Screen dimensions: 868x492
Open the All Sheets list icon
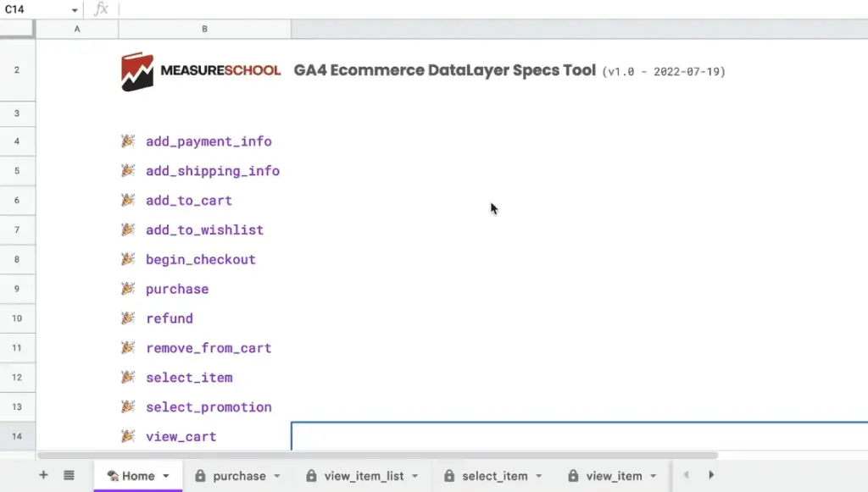pyautogui.click(x=70, y=475)
